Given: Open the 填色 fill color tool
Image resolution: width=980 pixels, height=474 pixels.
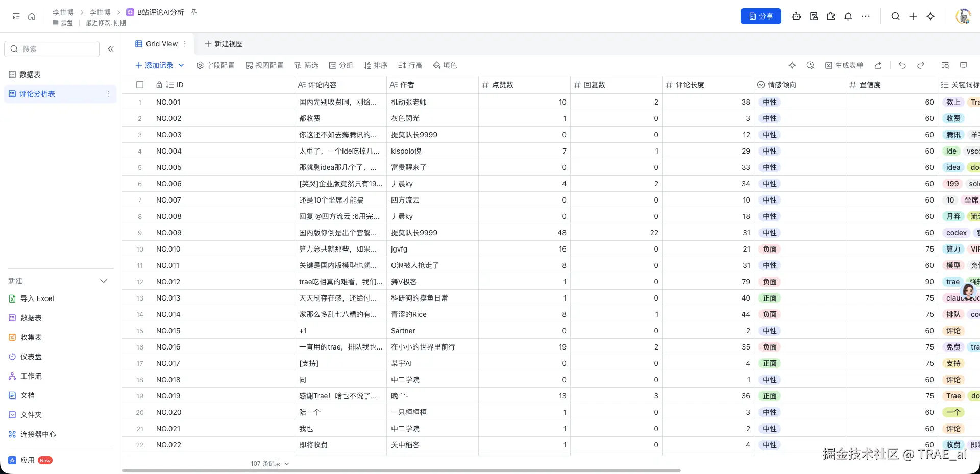Looking at the screenshot, I should point(445,65).
